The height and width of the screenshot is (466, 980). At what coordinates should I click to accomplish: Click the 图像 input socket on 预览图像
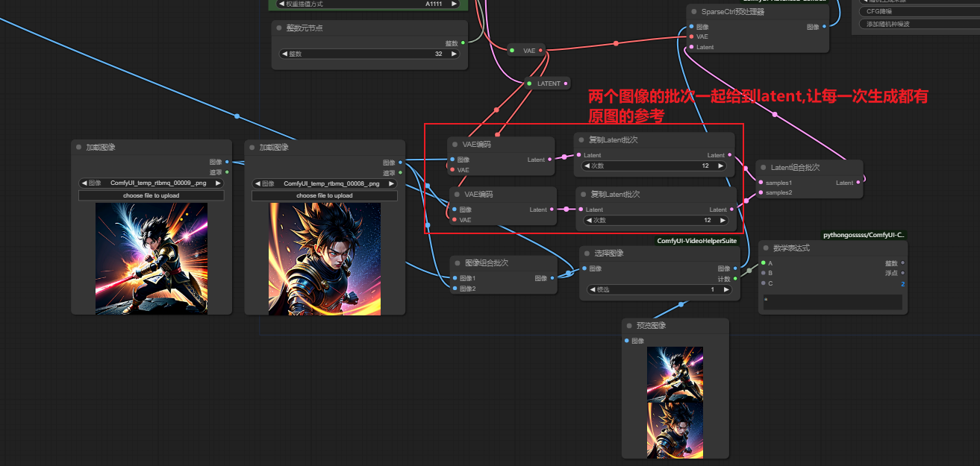626,341
